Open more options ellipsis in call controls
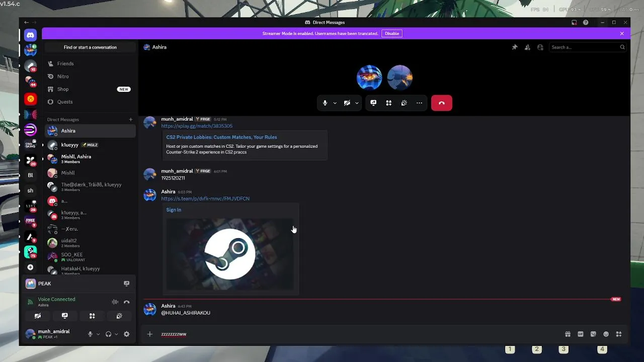This screenshot has width=644, height=362. point(419,103)
